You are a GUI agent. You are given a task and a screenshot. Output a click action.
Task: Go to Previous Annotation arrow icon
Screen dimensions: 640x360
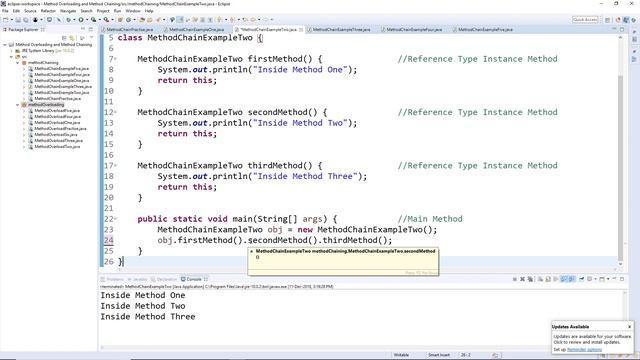tap(231, 20)
